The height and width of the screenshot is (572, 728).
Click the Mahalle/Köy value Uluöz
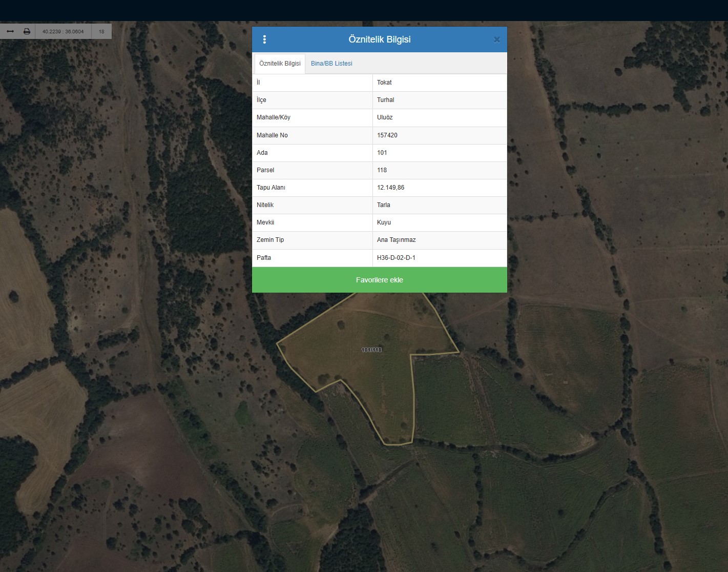click(385, 117)
